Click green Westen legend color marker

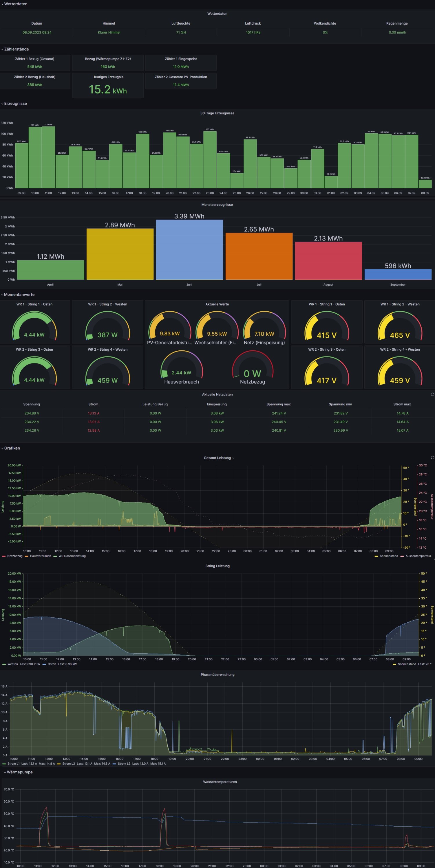(4, 664)
